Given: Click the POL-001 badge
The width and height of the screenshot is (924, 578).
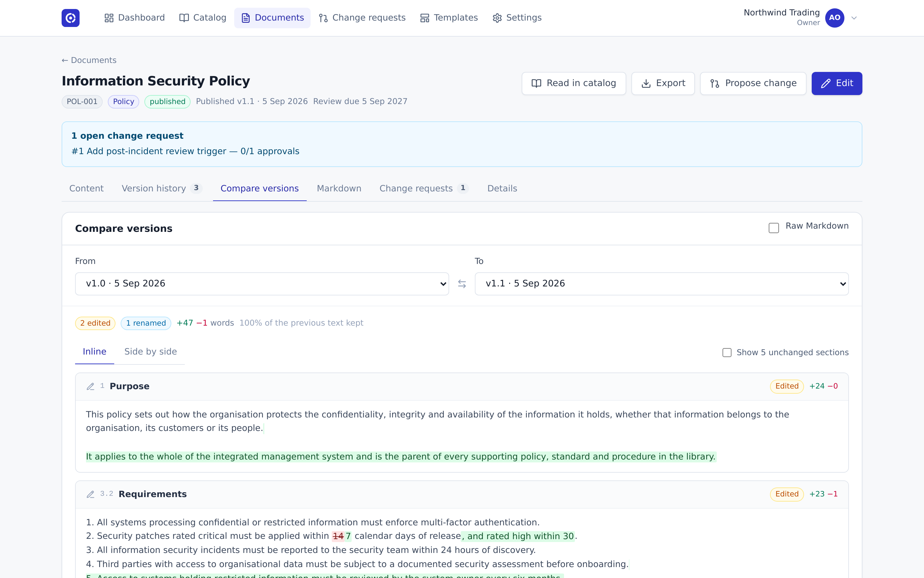Looking at the screenshot, I should tap(82, 102).
